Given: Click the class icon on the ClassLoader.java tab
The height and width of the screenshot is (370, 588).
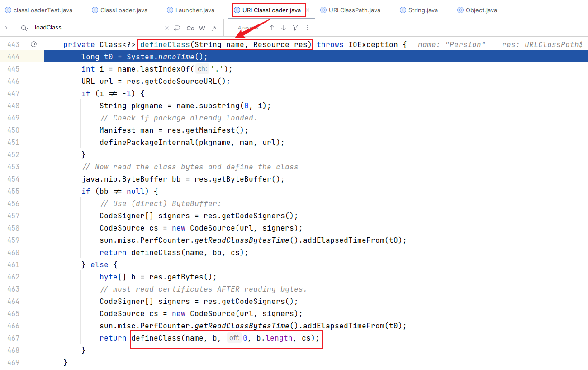Looking at the screenshot, I should point(95,10).
